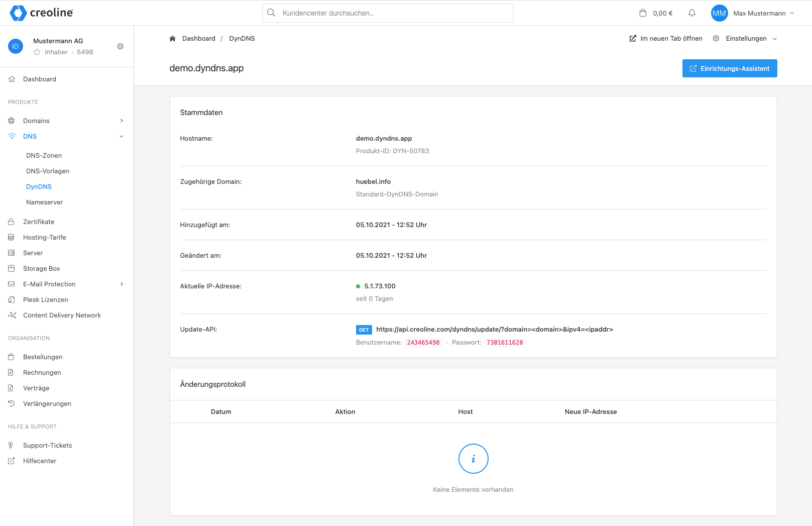The image size is (812, 526).
Task: Click the star icon beside Inhaber
Action: [x=37, y=52]
